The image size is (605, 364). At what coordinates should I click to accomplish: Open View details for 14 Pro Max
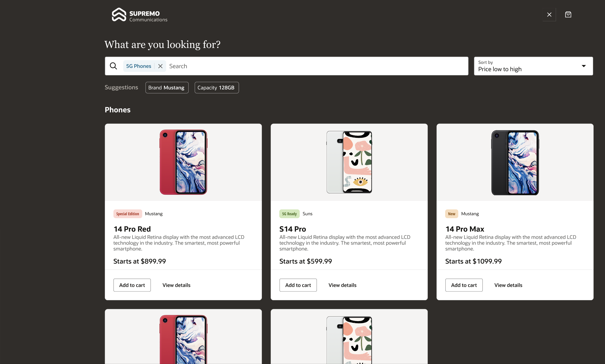(508, 285)
